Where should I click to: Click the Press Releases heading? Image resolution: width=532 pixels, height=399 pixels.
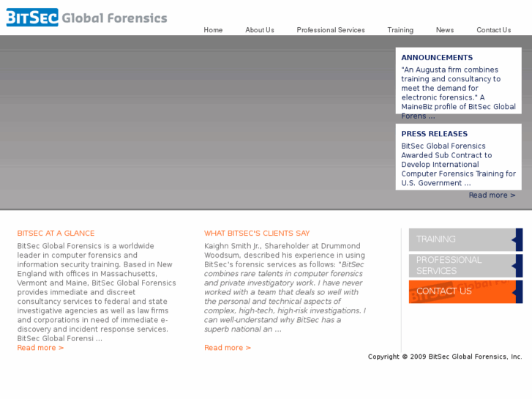pyautogui.click(x=434, y=134)
